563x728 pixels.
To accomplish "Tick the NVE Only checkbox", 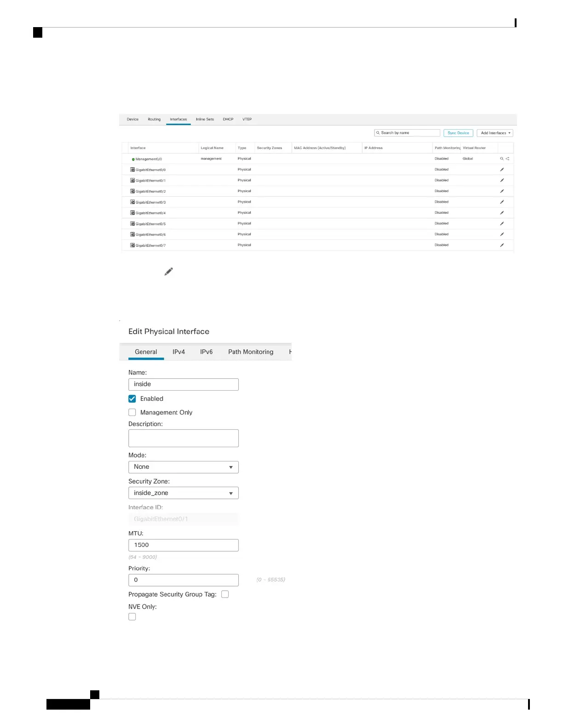I will click(132, 617).
